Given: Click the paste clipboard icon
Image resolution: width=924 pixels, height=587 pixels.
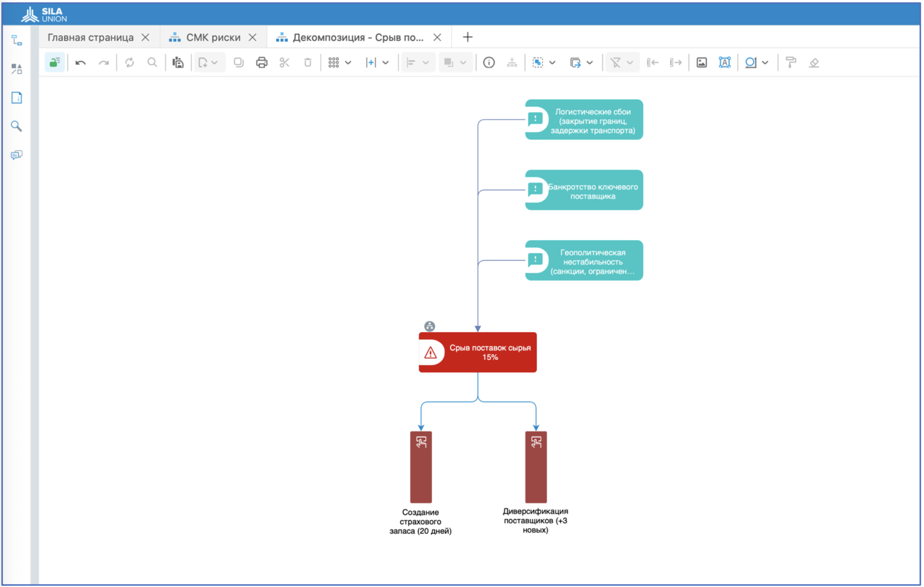Looking at the screenshot, I should [178, 63].
